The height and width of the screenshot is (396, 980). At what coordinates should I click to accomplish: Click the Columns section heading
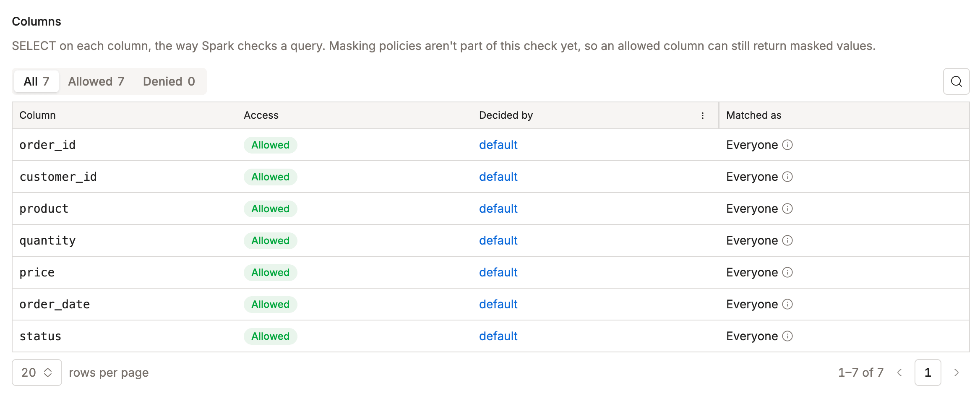pyautogui.click(x=36, y=21)
